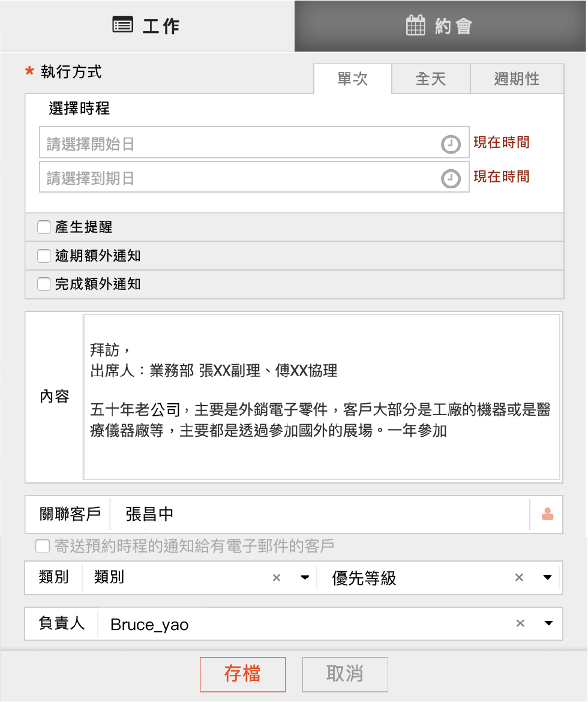Viewport: 588px width, 702px height.
Task: Clear the Bruce_yao assignee with its X
Action: tap(520, 623)
